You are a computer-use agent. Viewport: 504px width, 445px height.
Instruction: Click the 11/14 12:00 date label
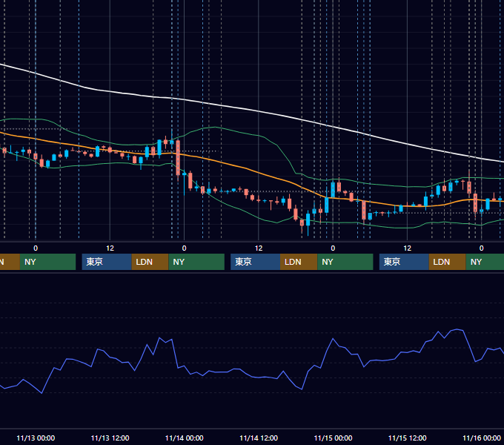pyautogui.click(x=259, y=438)
